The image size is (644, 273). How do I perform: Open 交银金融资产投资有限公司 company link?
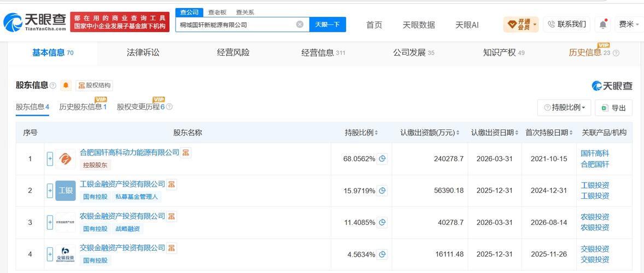[x=122, y=248]
